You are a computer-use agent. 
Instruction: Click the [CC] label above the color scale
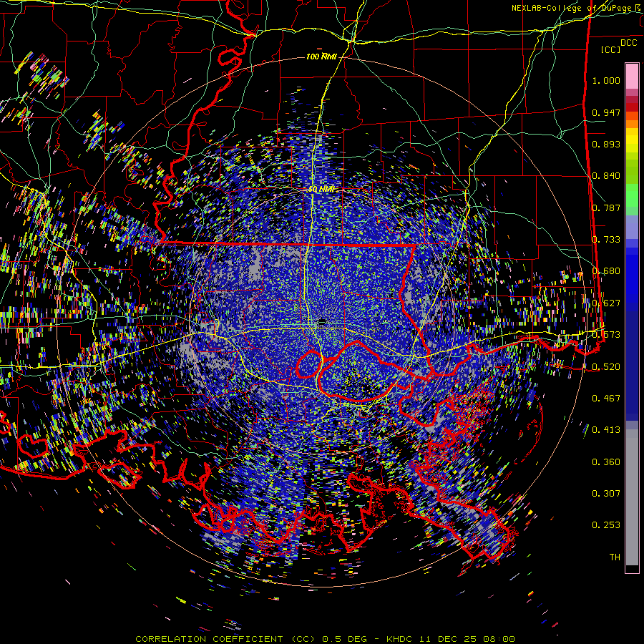click(611, 49)
